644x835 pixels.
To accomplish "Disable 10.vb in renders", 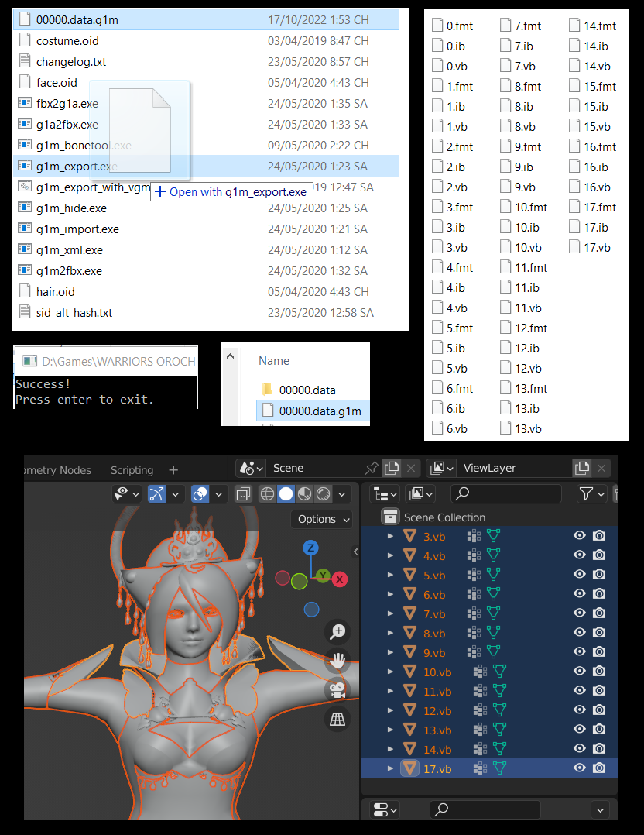I will pos(599,671).
